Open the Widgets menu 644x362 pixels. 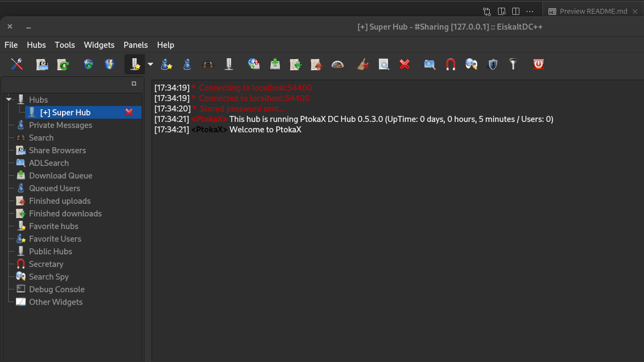tap(99, 45)
